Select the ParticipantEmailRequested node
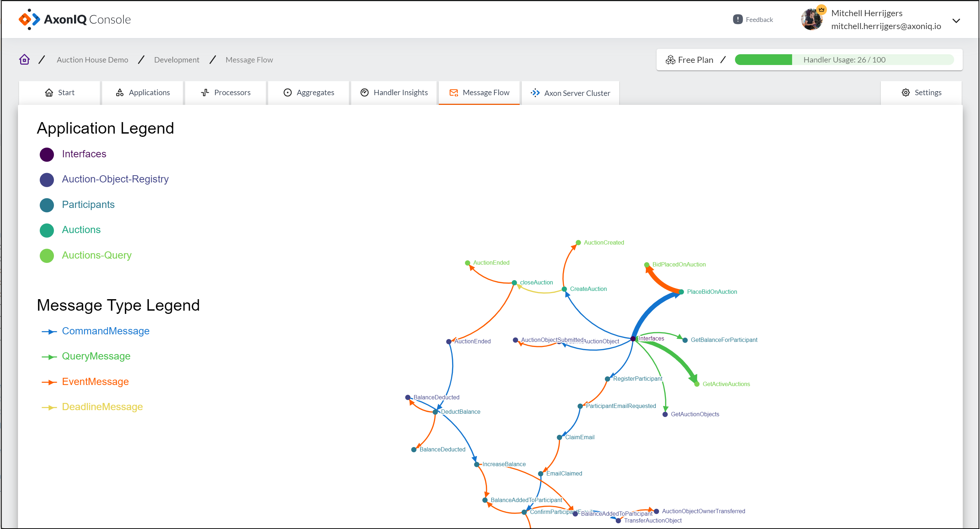The width and height of the screenshot is (980, 529). coord(579,406)
